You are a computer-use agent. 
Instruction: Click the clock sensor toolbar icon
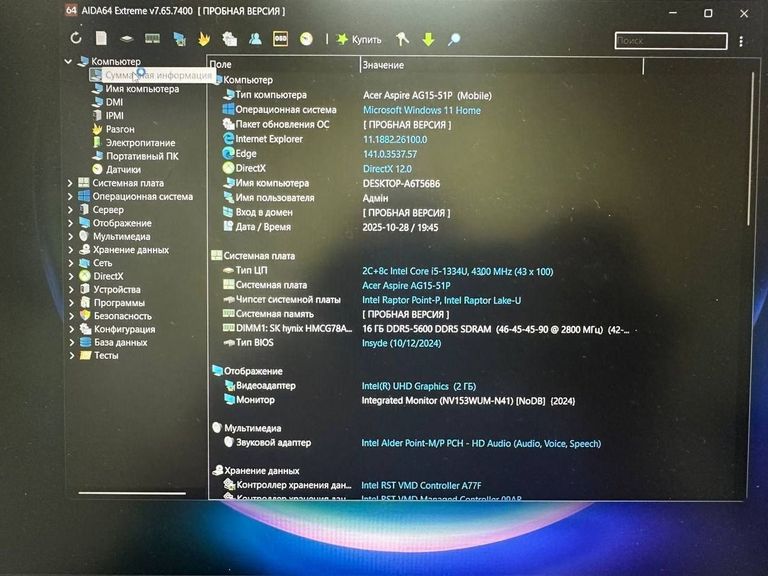coord(306,39)
